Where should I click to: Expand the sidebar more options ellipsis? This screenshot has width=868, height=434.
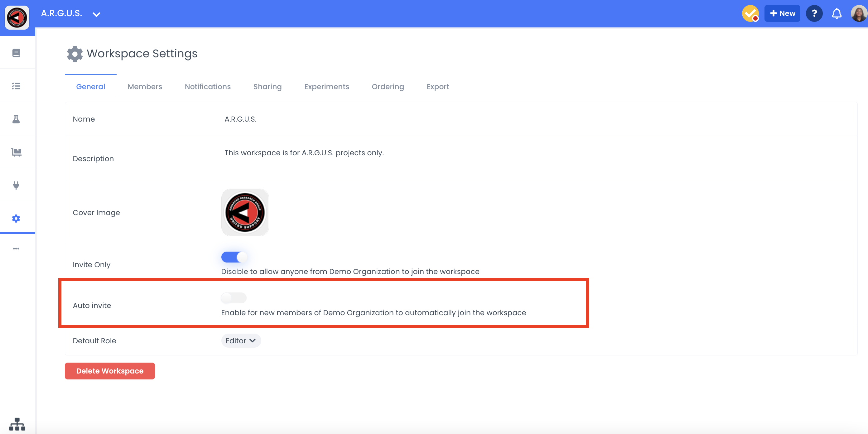pos(16,249)
